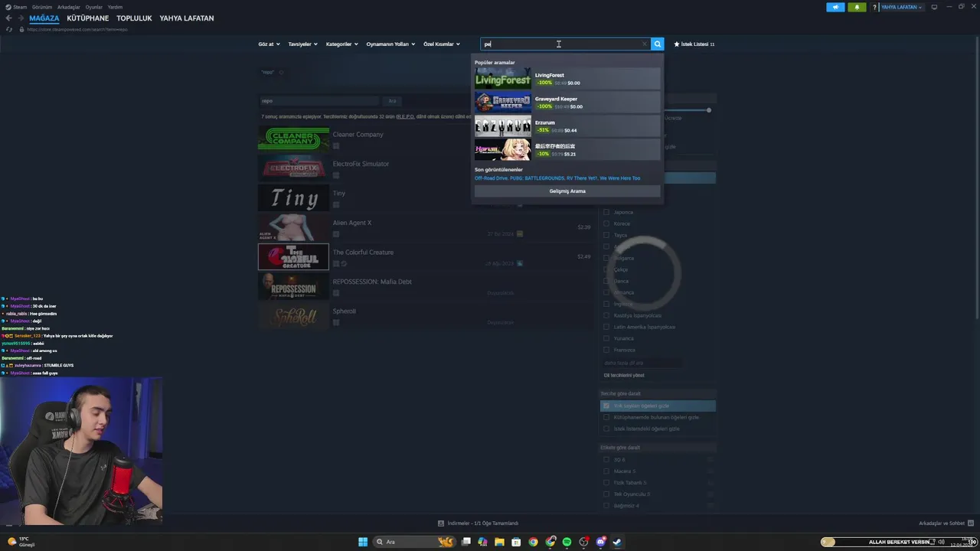Check the Japonca language checkbox
980x551 pixels.
(606, 212)
